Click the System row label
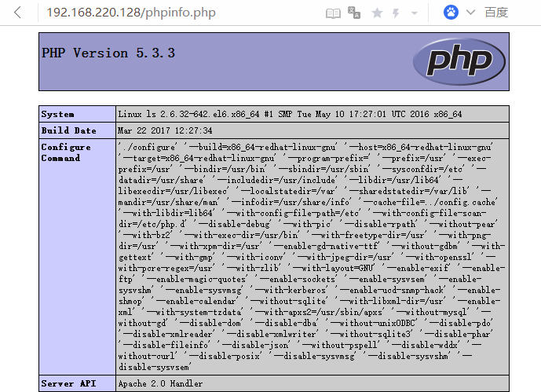The image size is (541, 392). 57,114
